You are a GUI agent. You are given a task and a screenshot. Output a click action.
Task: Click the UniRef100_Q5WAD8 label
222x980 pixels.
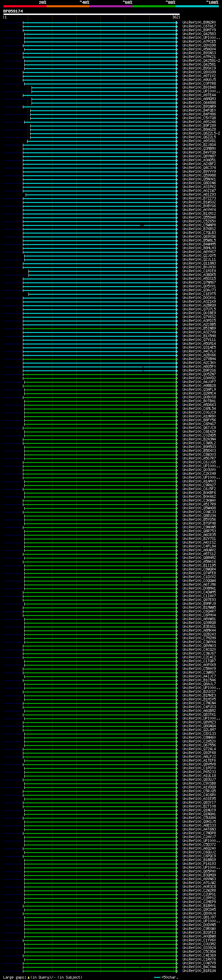tap(199, 508)
